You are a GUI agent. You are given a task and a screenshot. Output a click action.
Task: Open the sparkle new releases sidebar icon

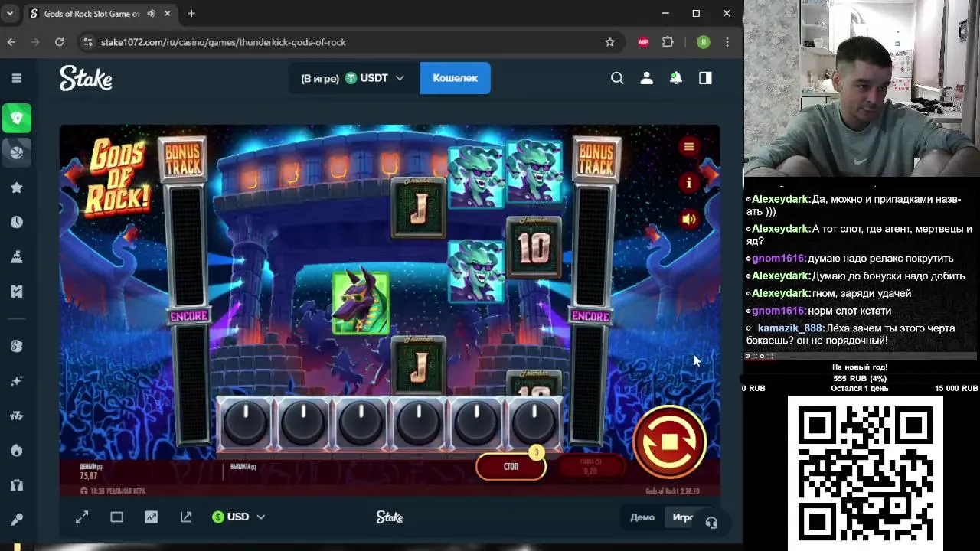tap(16, 381)
